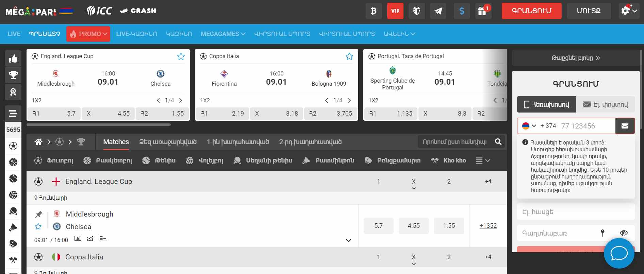
Task: Expand the PROMO dropdown menu
Action: click(88, 34)
